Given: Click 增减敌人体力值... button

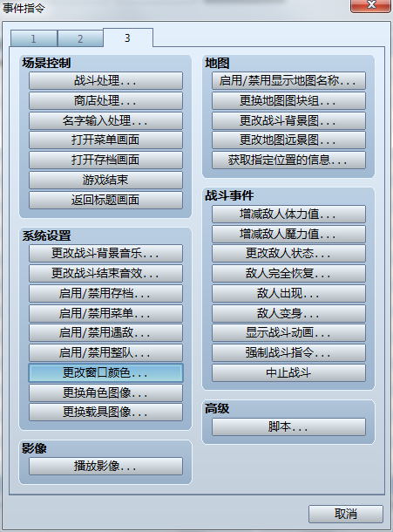Looking at the screenshot, I should pos(289,214).
